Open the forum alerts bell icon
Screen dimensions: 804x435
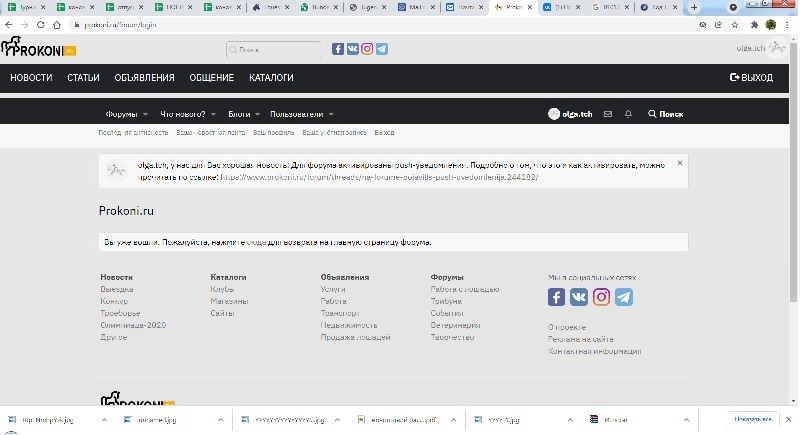628,114
